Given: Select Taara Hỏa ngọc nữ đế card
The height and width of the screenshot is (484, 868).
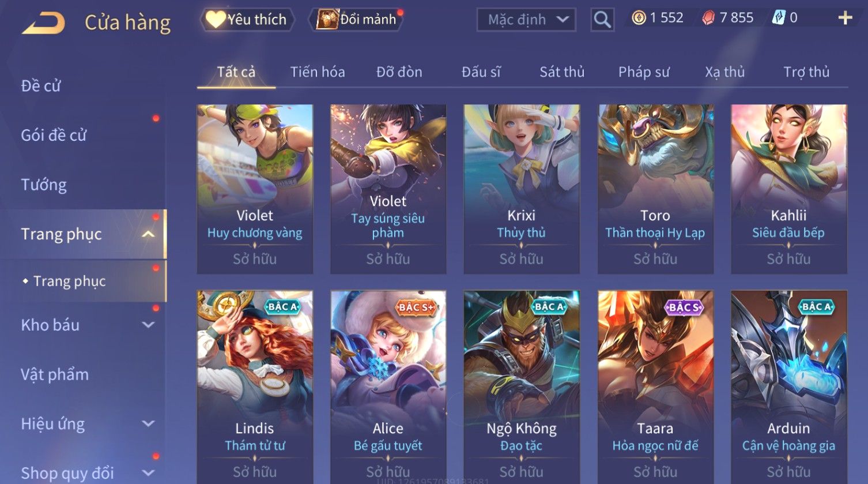Looking at the screenshot, I should (655, 387).
